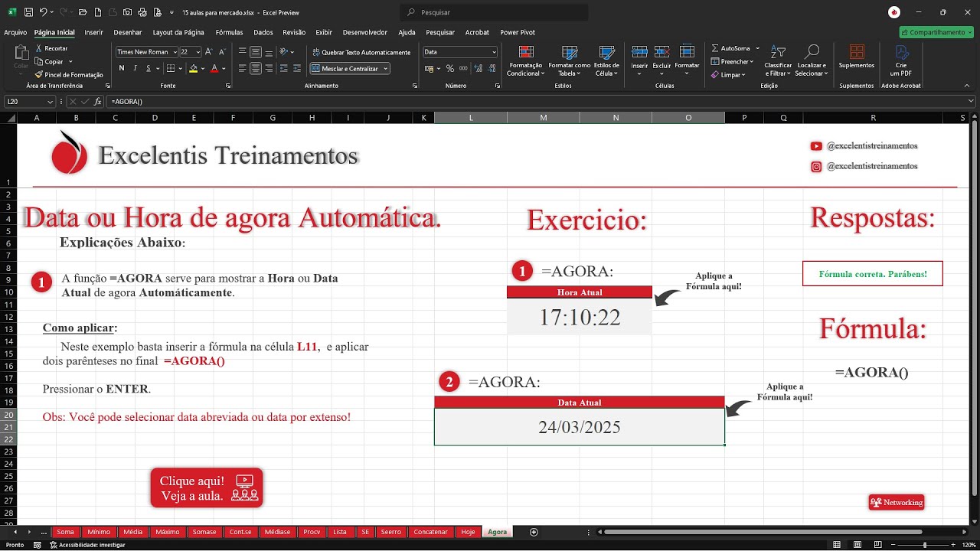
Task: Click the Clique aqui Veja a aula button
Action: click(x=207, y=487)
